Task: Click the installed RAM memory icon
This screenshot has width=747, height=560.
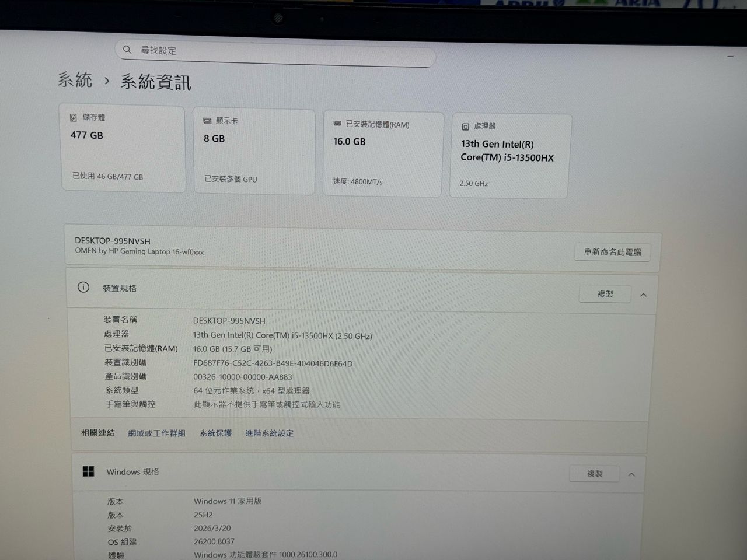Action: click(x=337, y=124)
